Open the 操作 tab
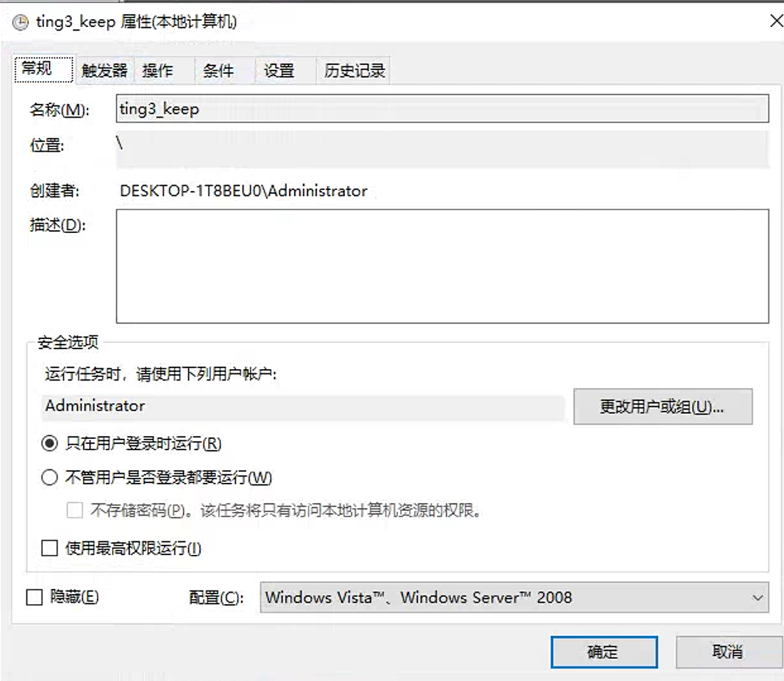The height and width of the screenshot is (681, 784). 165,71
